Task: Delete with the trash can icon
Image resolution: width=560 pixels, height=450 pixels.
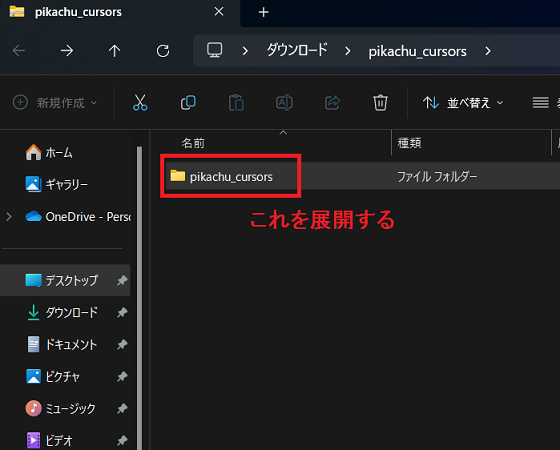Action: (380, 103)
